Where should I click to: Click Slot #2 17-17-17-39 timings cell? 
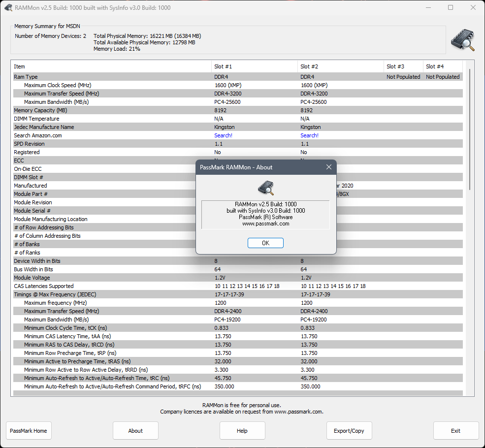(x=315, y=294)
